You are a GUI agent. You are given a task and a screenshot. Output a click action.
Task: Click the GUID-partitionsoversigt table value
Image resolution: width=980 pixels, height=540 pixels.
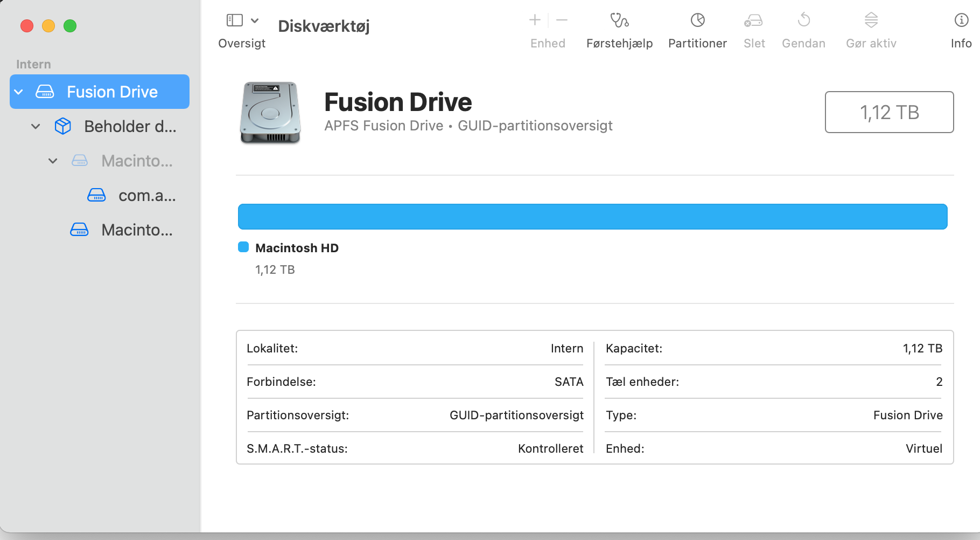(516, 415)
